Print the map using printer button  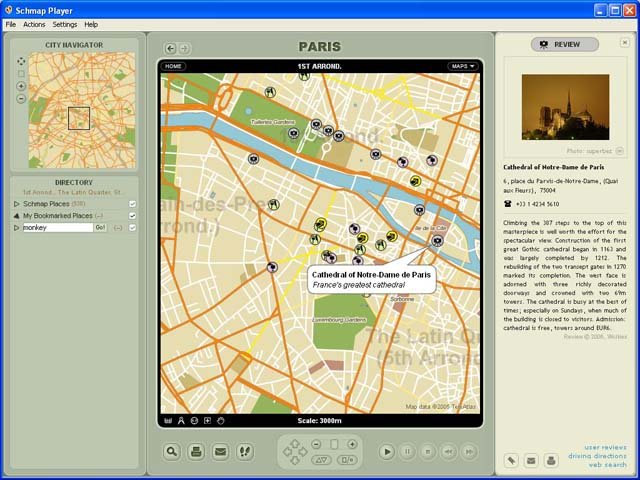(196, 452)
